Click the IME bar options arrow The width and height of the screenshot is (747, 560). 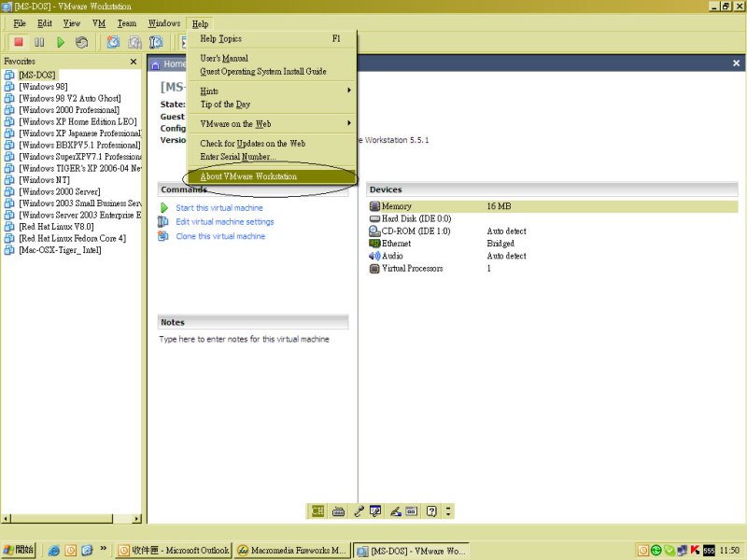click(x=448, y=511)
